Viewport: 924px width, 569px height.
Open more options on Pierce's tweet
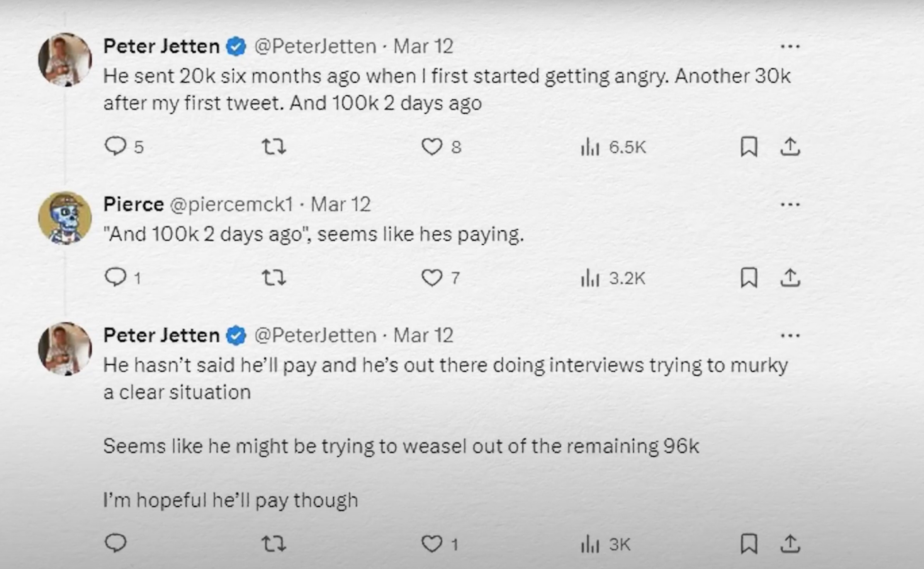coord(790,204)
